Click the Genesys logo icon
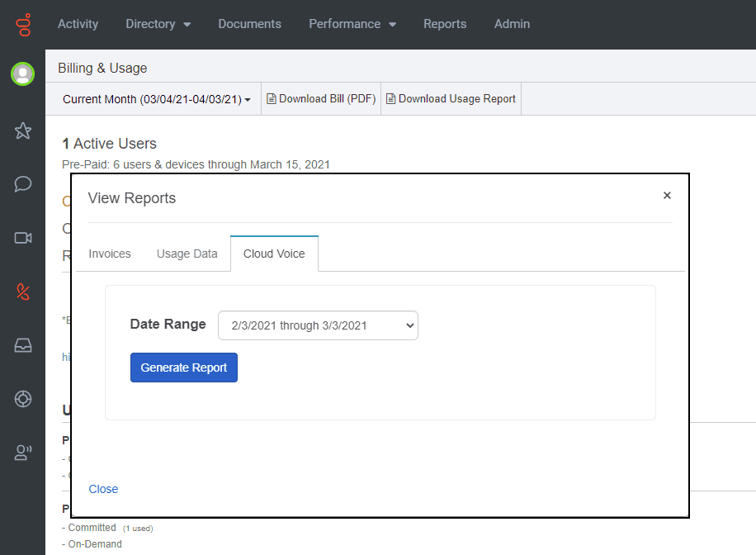This screenshot has height=555, width=756. tap(23, 24)
